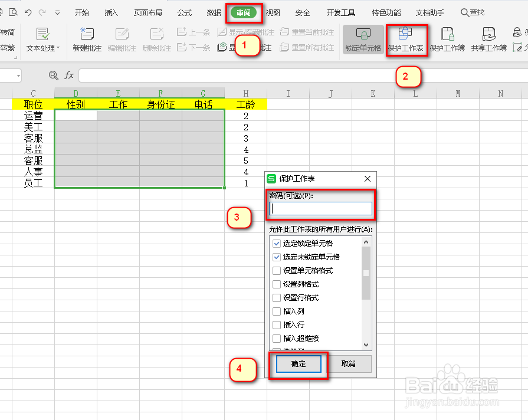This screenshot has height=420, width=528.
Task: Click the password input field
Action: point(320,209)
